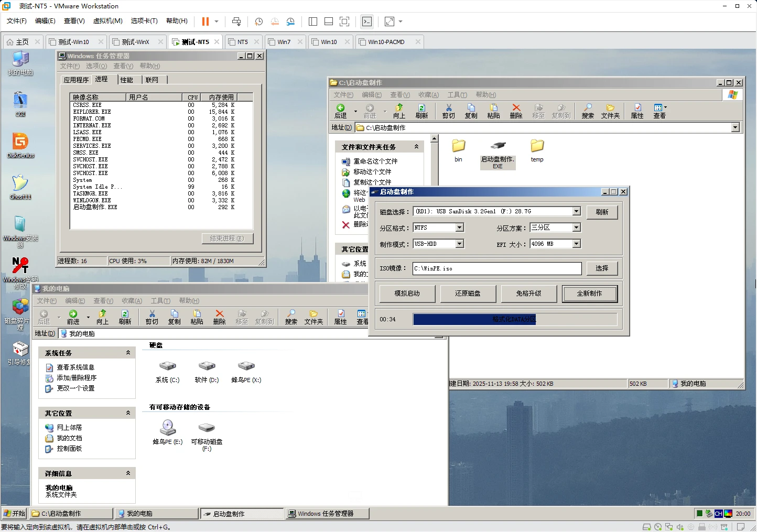Select 系统 (C:) drive icon

point(168,372)
